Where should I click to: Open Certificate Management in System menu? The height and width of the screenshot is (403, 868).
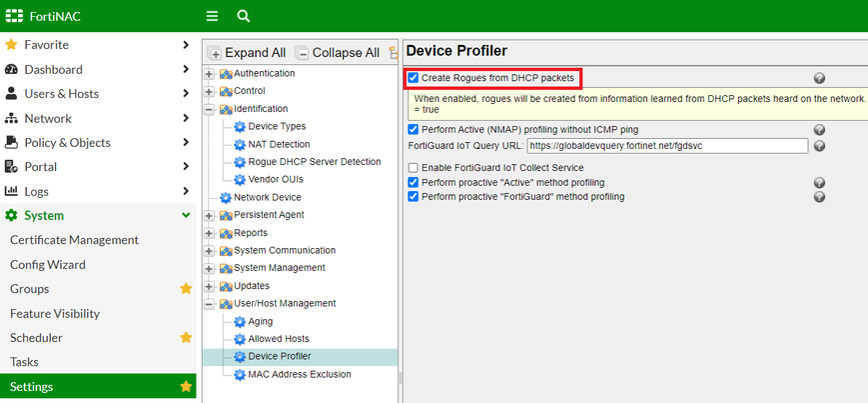74,240
